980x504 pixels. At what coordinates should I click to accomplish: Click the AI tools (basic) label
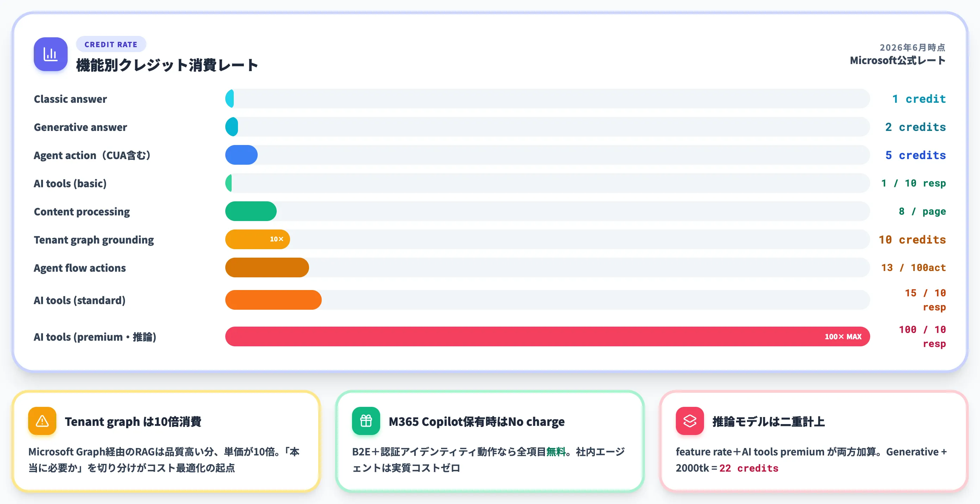pos(70,183)
